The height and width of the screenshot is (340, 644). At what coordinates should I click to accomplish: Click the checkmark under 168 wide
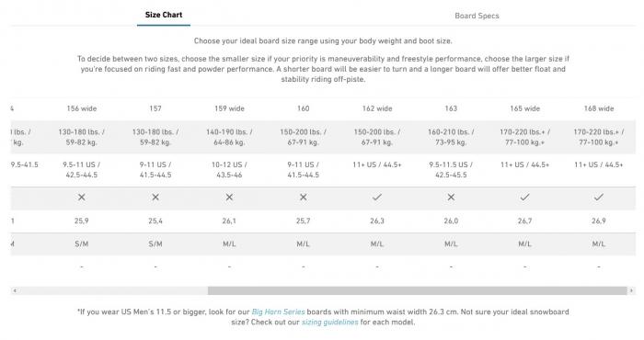click(x=598, y=198)
